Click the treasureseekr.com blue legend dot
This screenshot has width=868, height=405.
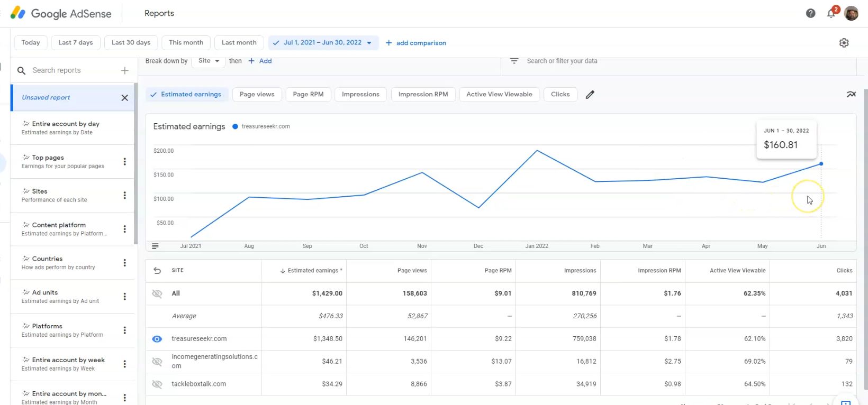(x=235, y=126)
